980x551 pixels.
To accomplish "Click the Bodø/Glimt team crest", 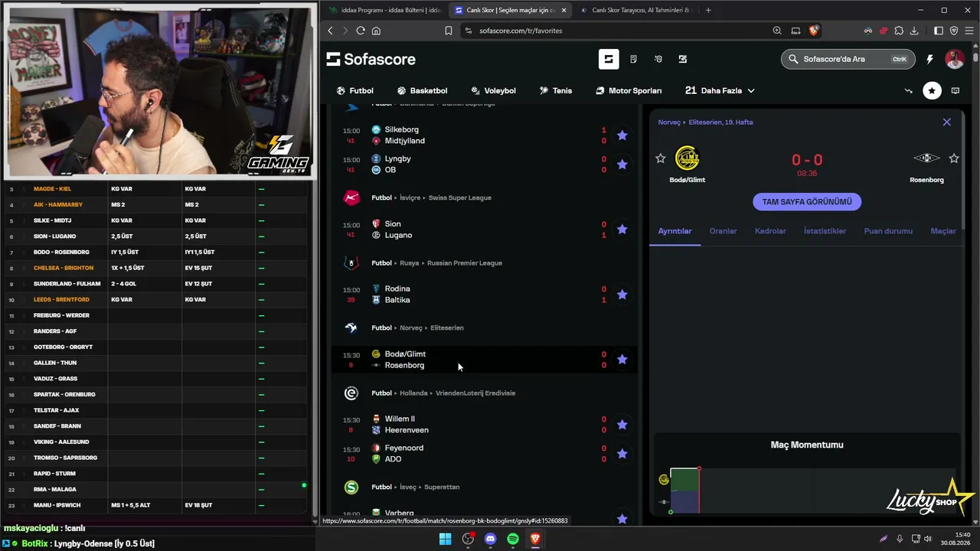I will click(688, 158).
